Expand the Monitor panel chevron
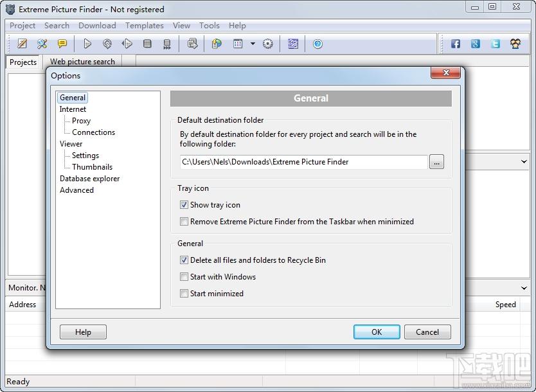The image size is (536, 392). point(524,288)
